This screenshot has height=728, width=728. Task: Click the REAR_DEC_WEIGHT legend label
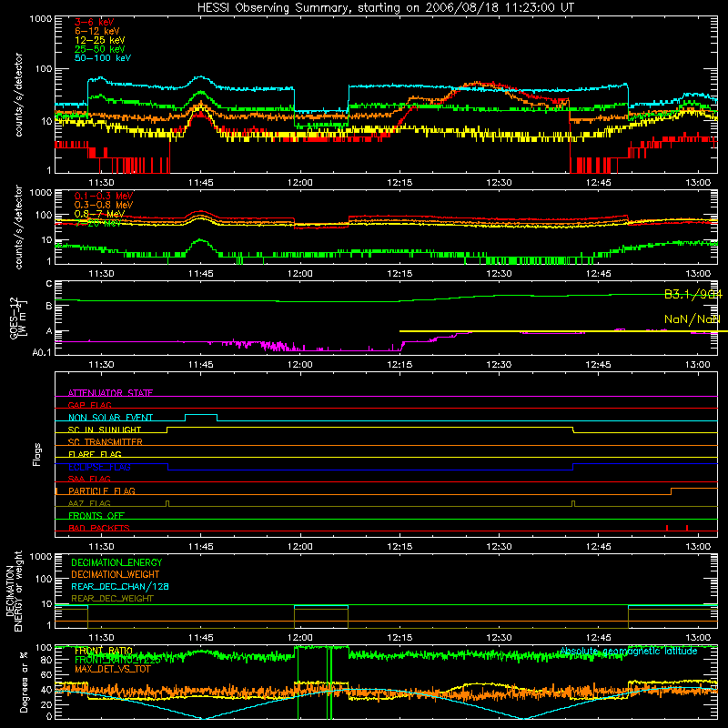112,599
